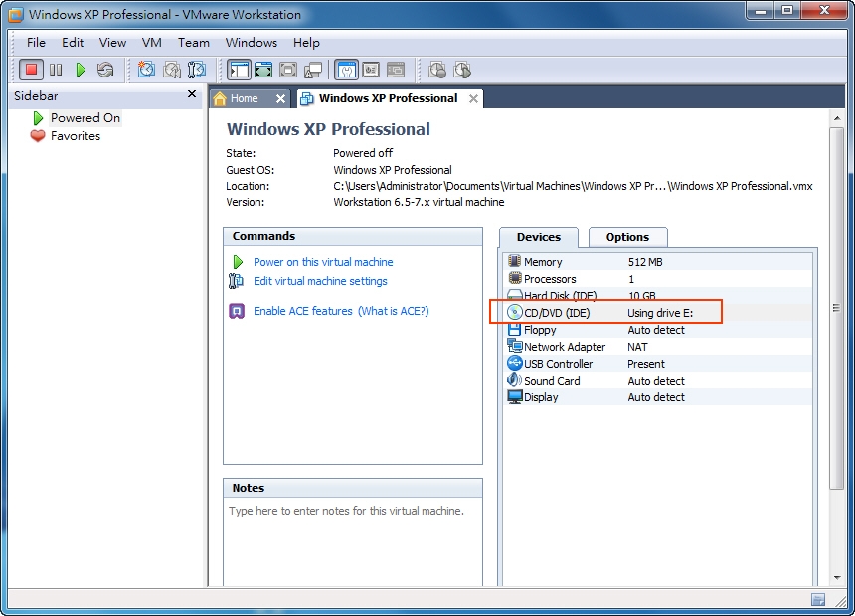This screenshot has width=855, height=616.
Task: Click the red Power Off toolbar button
Action: [31, 70]
